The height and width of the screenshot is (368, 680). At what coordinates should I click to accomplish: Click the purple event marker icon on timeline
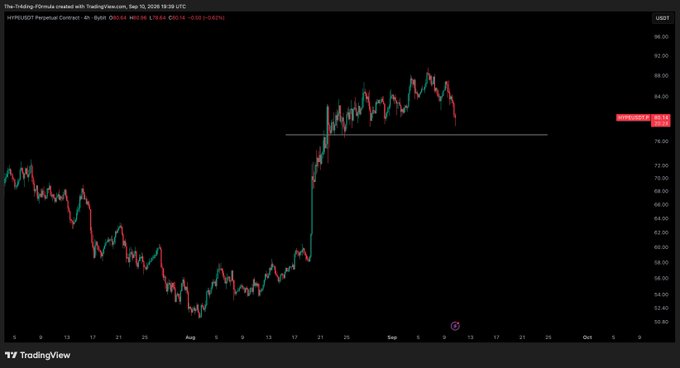tap(455, 326)
